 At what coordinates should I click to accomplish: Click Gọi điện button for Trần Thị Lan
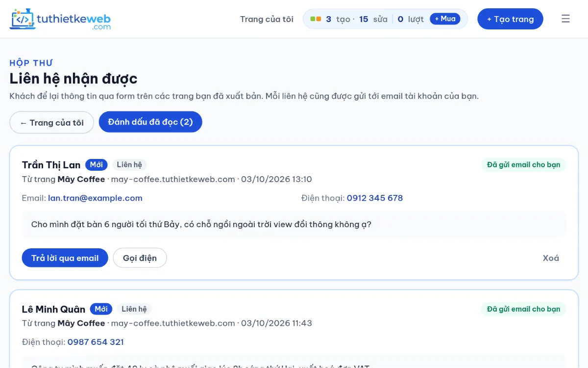(x=140, y=258)
